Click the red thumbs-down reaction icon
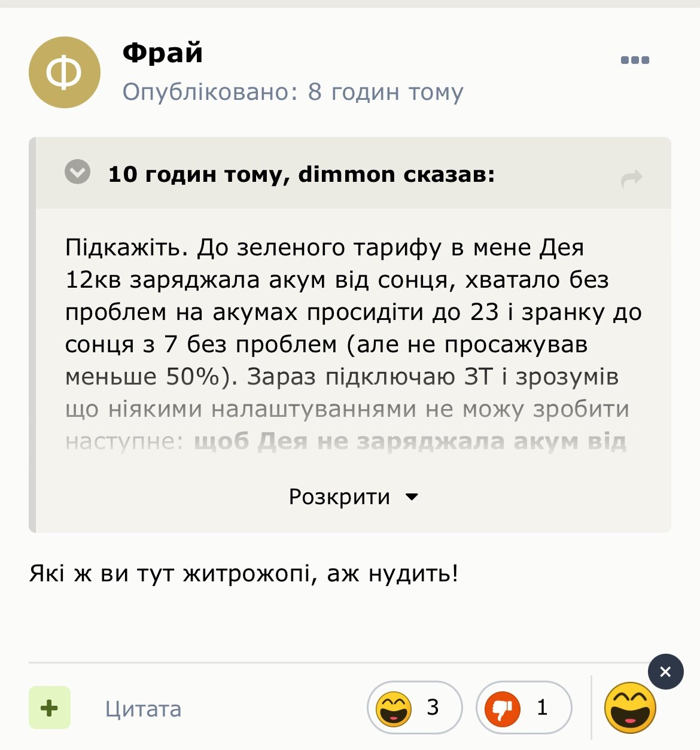The height and width of the screenshot is (750, 700). [x=503, y=709]
